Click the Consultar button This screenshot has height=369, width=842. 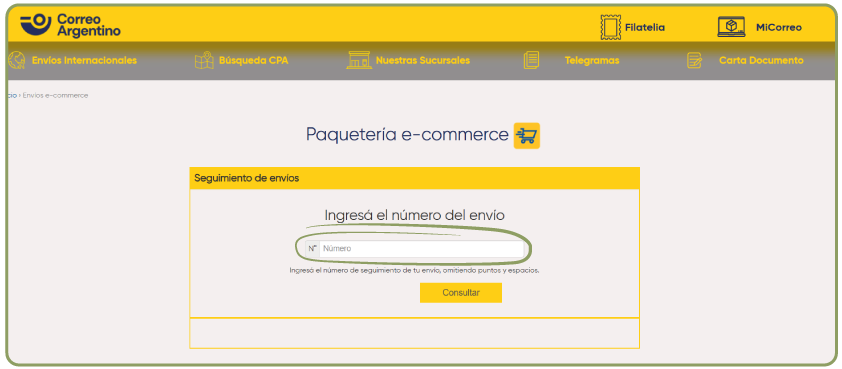461,293
